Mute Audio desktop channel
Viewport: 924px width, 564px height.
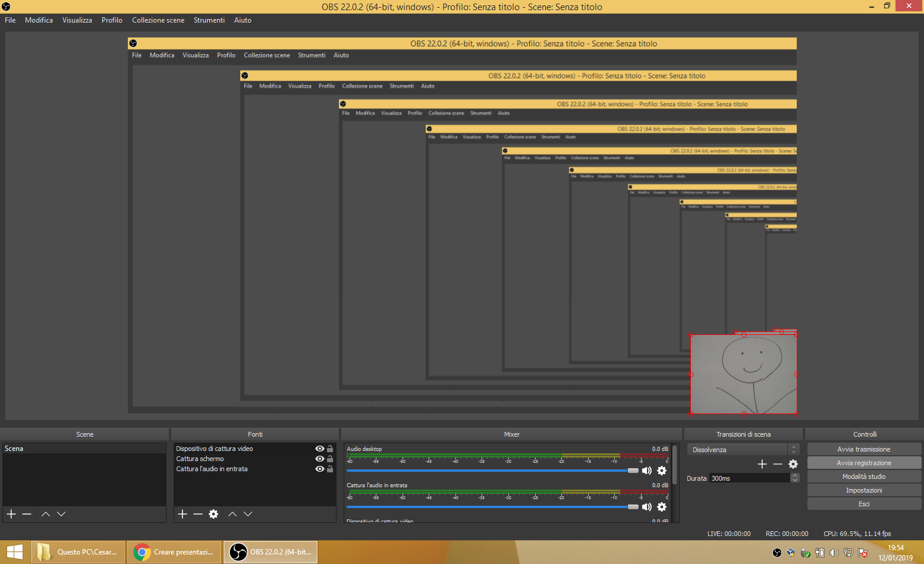pyautogui.click(x=647, y=471)
